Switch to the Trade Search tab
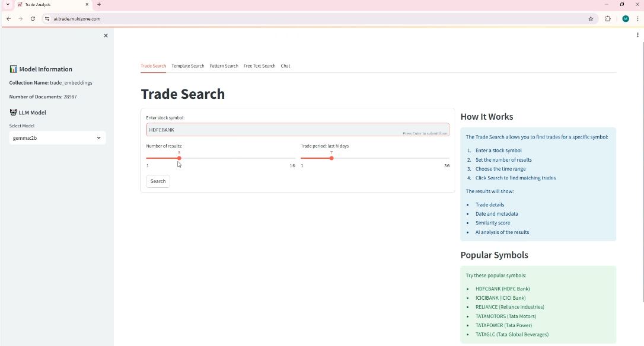The image size is (644, 346). pyautogui.click(x=153, y=66)
